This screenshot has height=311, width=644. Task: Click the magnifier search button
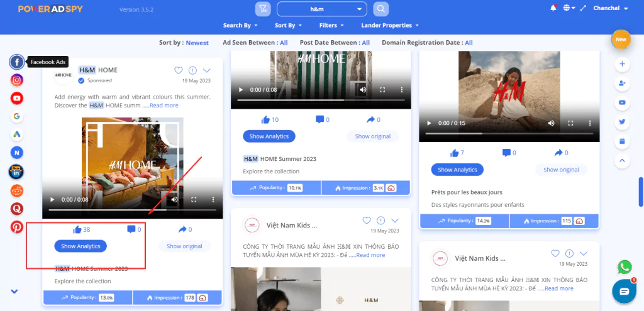pos(380,9)
